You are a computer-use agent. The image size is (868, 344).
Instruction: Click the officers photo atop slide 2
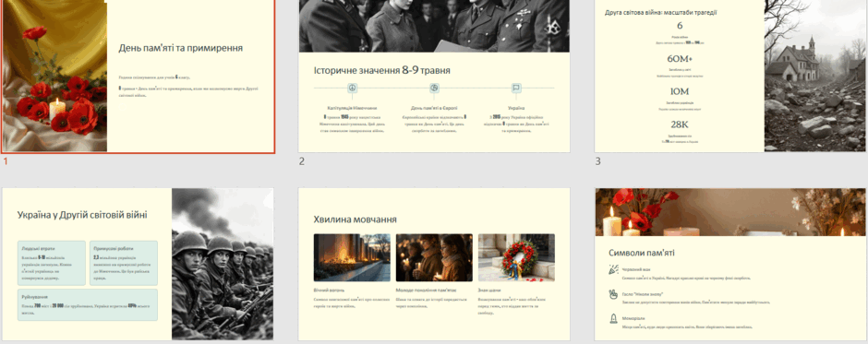[434, 26]
